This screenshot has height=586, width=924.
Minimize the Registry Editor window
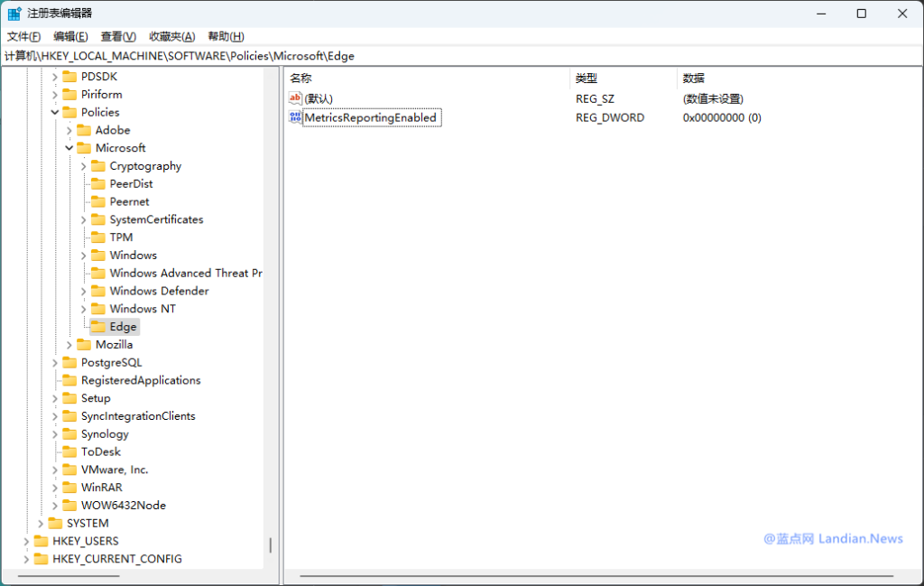[821, 14]
